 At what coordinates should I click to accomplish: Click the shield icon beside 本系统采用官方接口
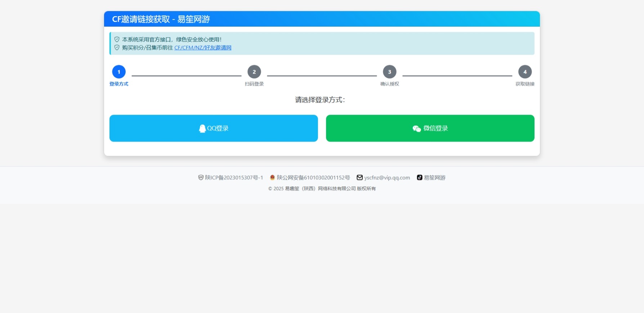point(117,40)
